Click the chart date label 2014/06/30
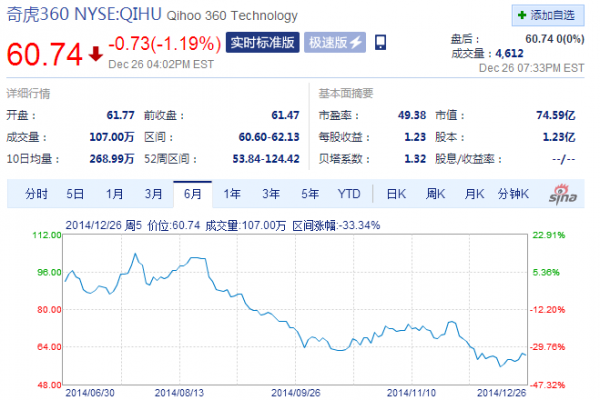 (x=90, y=393)
